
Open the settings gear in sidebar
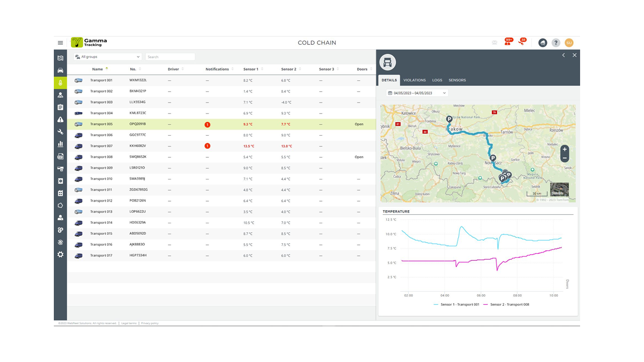pos(60,254)
